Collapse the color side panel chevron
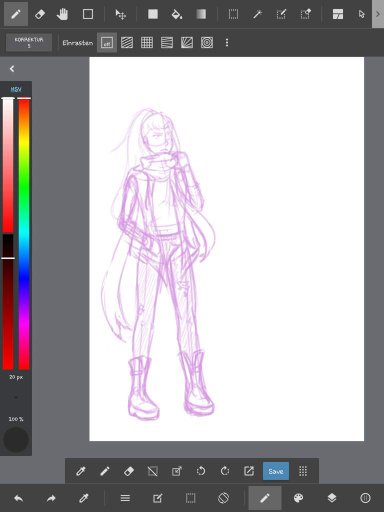 click(12, 69)
